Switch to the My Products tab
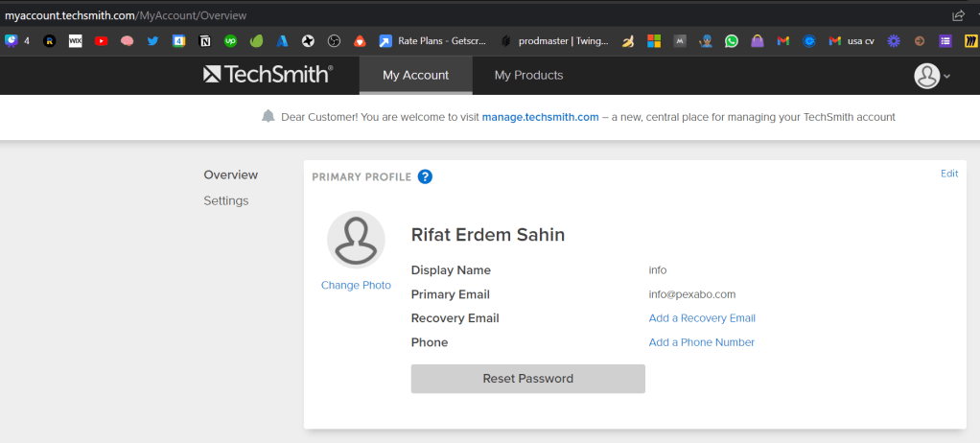This screenshot has height=443, width=980. 528,75
